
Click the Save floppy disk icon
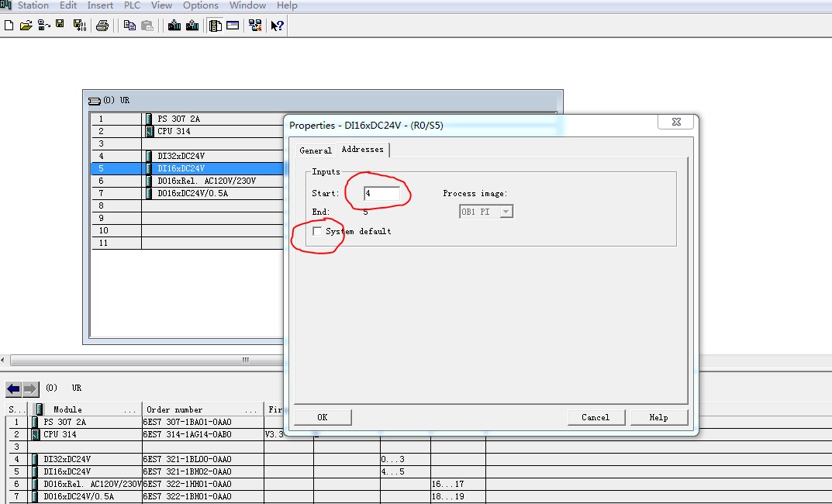click(x=60, y=24)
